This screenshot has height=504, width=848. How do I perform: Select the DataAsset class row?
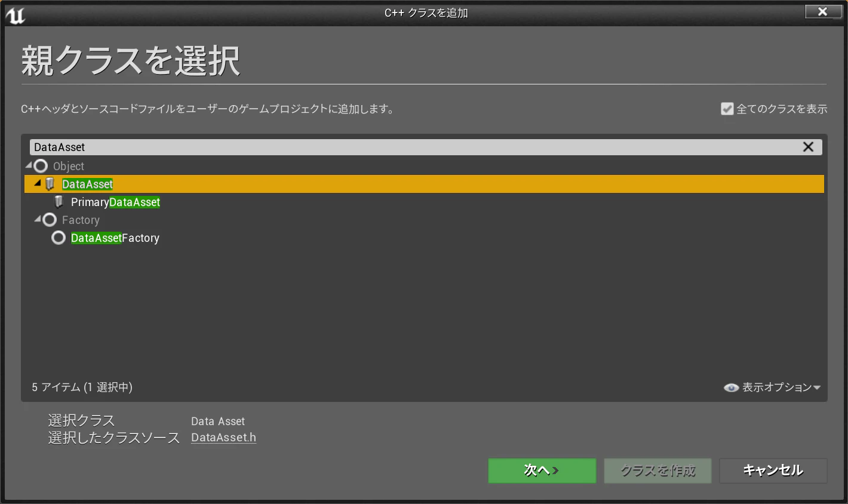[x=424, y=184]
